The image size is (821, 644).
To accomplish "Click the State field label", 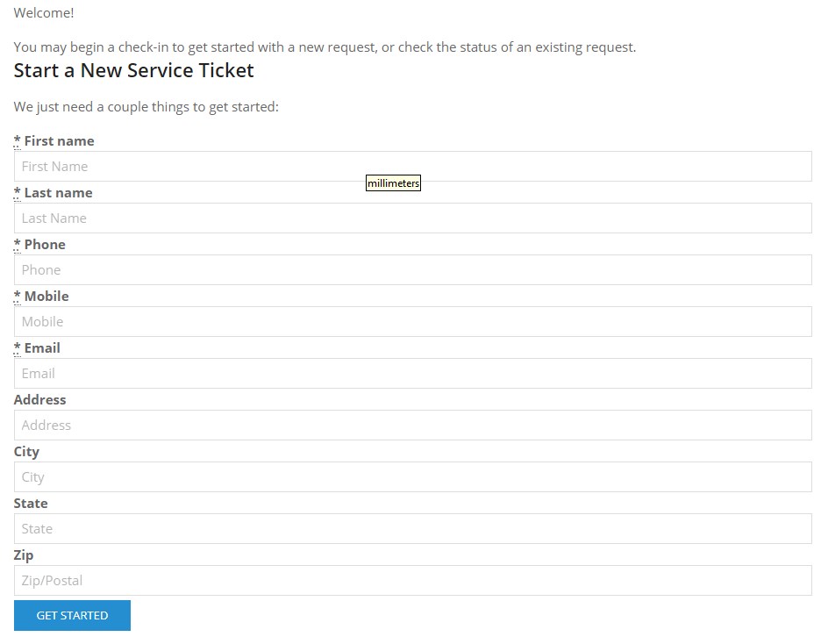I will point(31,504).
